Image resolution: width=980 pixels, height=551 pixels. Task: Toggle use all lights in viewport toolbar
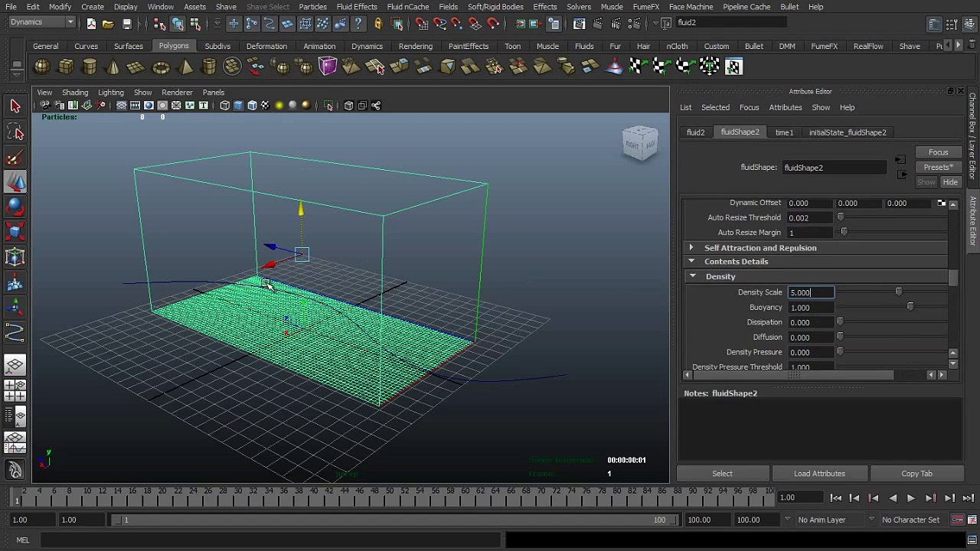pyautogui.click(x=279, y=106)
